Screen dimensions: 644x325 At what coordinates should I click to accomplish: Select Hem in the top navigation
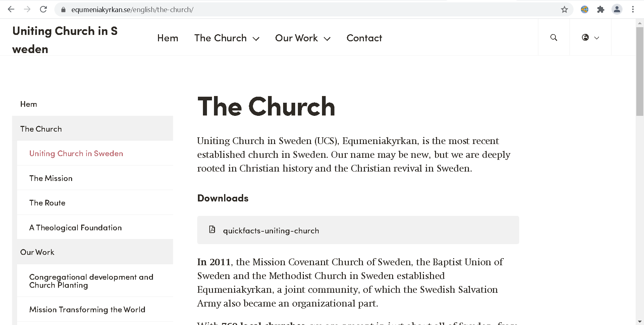click(168, 38)
